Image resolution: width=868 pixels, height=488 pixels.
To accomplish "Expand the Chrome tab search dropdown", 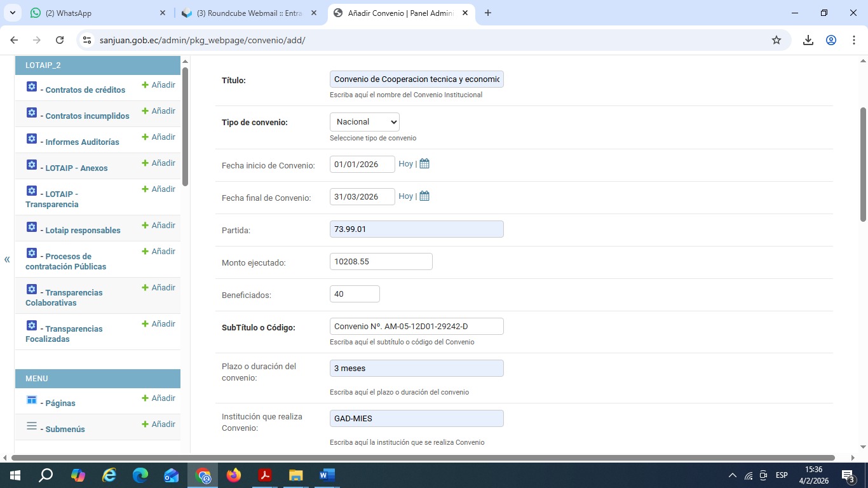I will click(13, 13).
